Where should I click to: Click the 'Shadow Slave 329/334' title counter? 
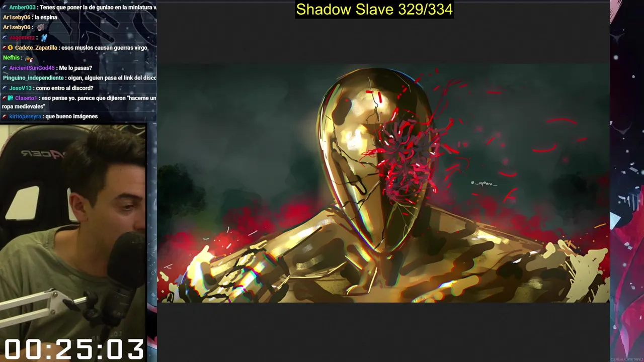coord(374,10)
